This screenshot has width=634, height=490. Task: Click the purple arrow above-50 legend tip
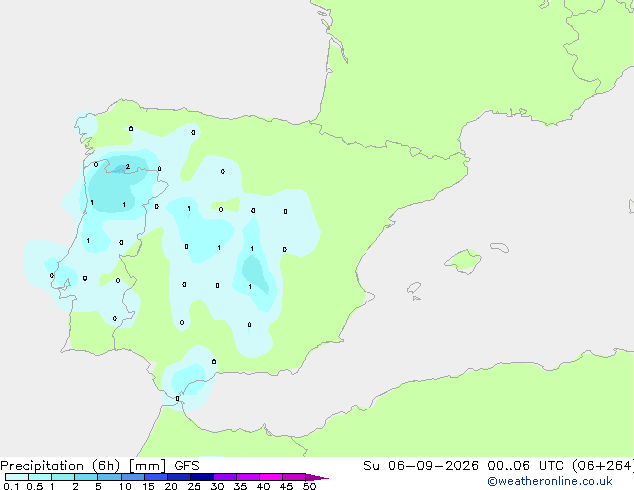point(317,477)
